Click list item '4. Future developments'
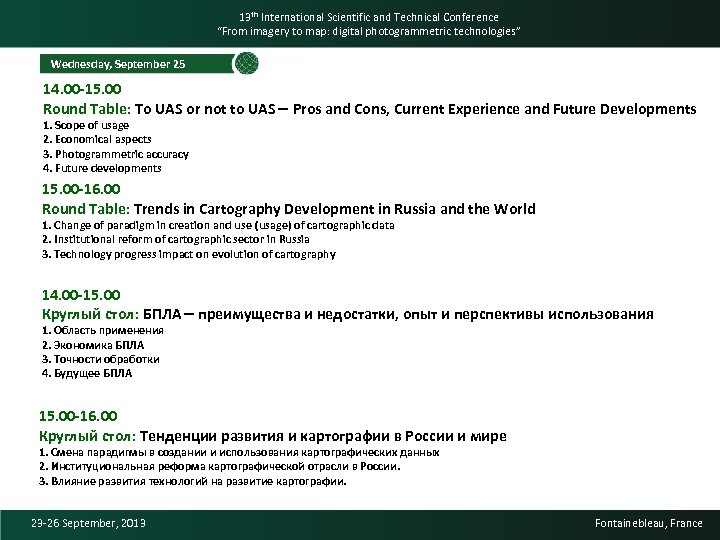The image size is (720, 540). click(102, 169)
